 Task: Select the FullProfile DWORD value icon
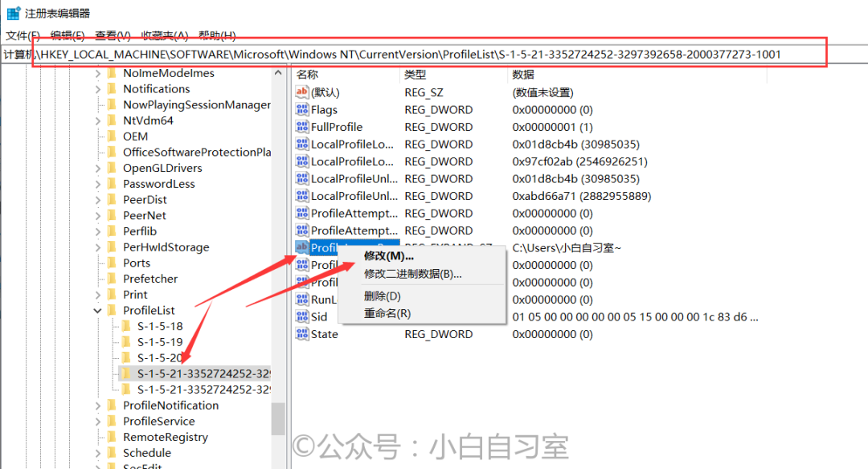(x=301, y=127)
